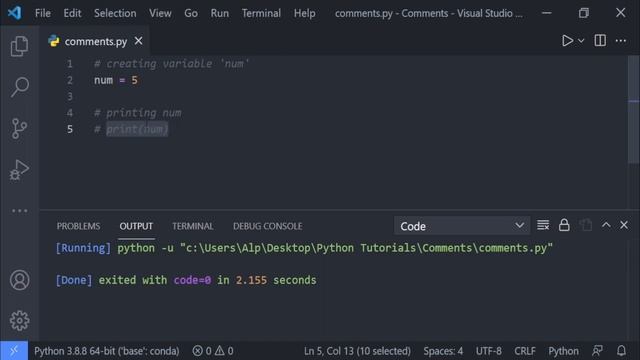Run the Python file with play button
Screen dimensions: 640x360
(567, 40)
